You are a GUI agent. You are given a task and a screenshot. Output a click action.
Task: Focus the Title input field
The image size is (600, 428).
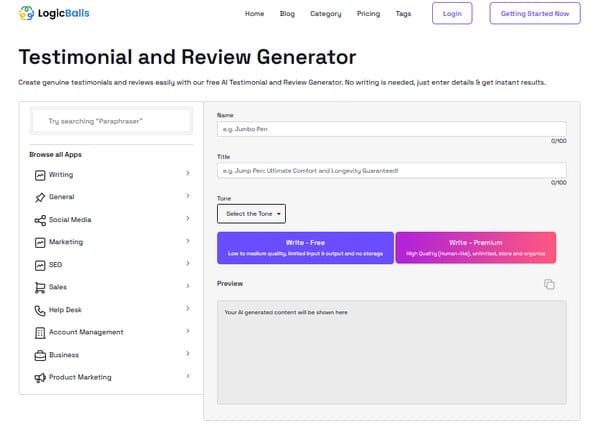point(392,171)
